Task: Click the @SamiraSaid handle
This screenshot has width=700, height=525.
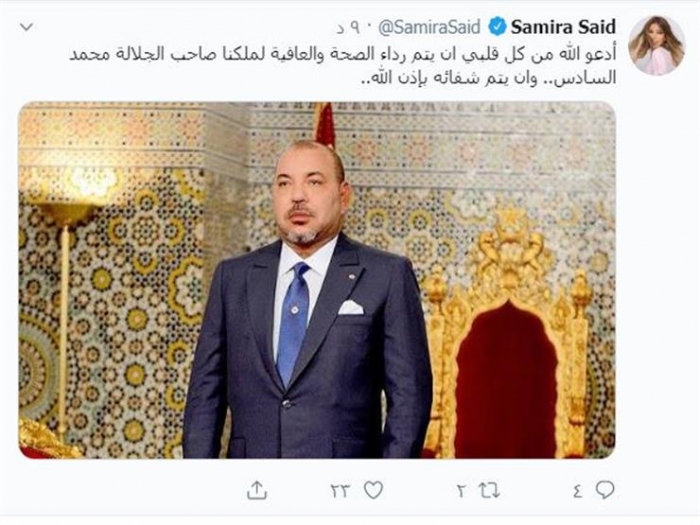Action: 429,27
